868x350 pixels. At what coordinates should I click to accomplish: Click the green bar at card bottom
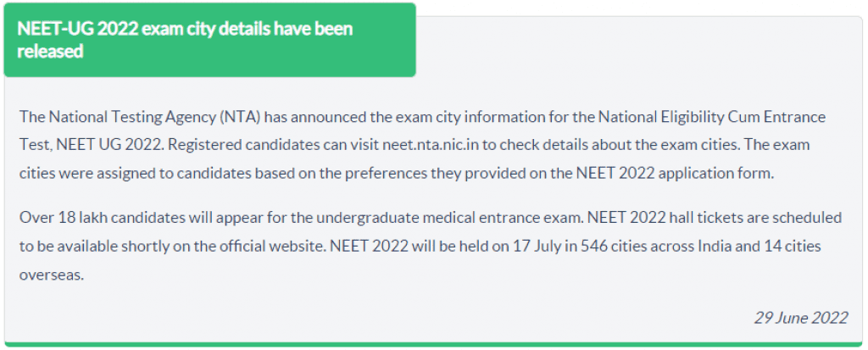click(434, 345)
